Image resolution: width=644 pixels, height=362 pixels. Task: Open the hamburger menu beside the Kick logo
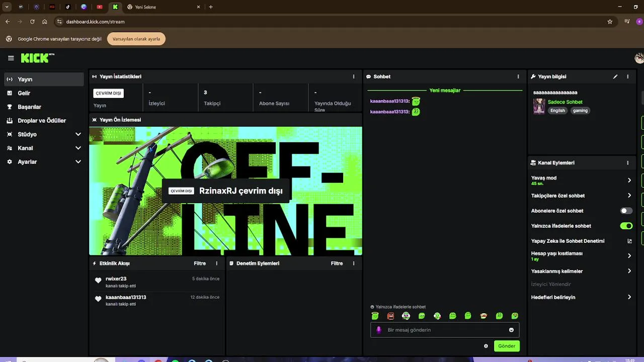tap(11, 58)
